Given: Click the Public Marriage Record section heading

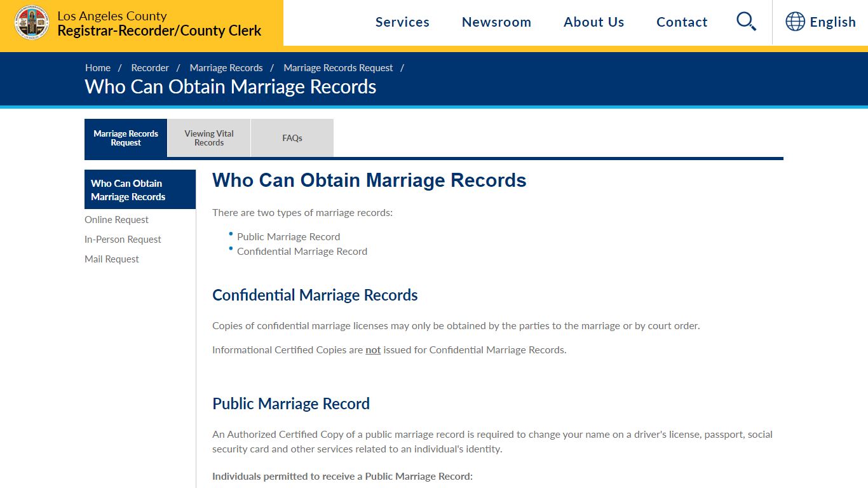Looking at the screenshot, I should [x=291, y=404].
